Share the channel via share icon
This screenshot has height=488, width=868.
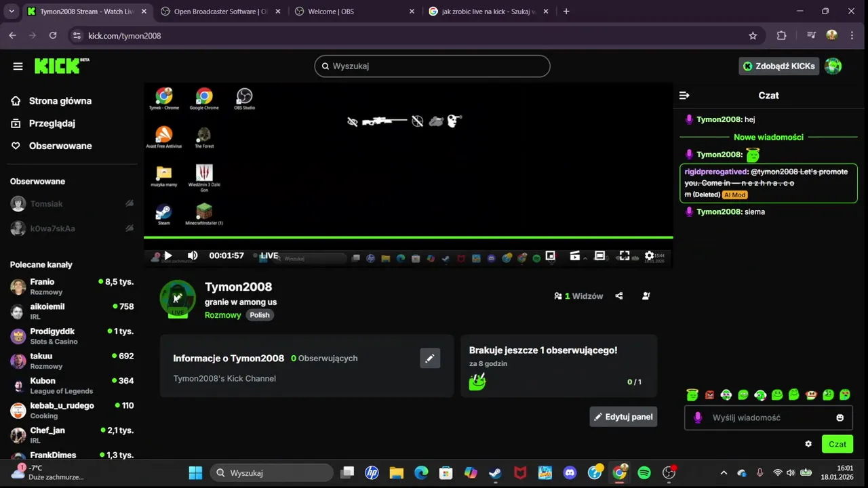click(x=619, y=296)
